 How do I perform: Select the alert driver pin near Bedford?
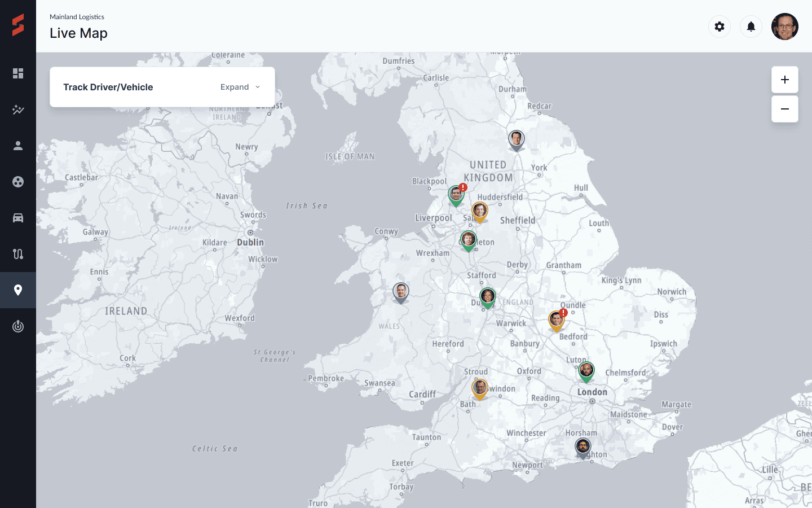click(557, 321)
